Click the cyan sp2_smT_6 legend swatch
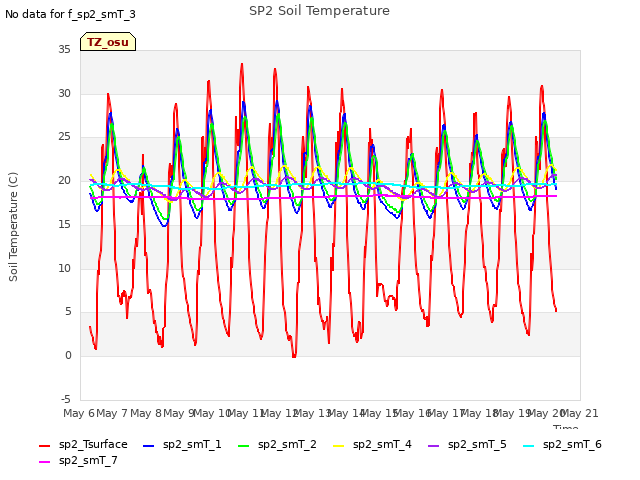This screenshot has height=480, width=640. coord(528,446)
